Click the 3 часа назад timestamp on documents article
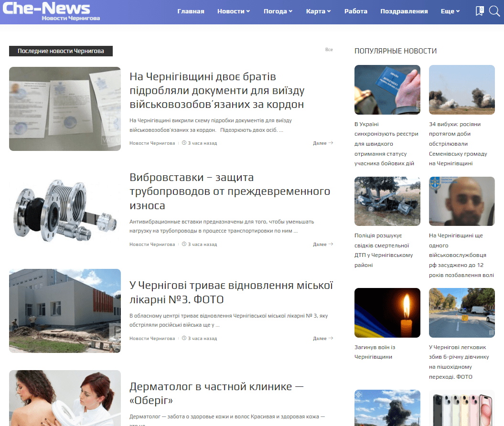504x426 pixels. pyautogui.click(x=200, y=143)
